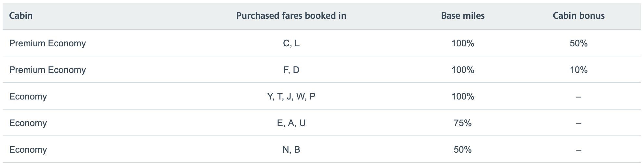Click Economy in the N, B row
Screen dimensions: 644x164
(28, 150)
